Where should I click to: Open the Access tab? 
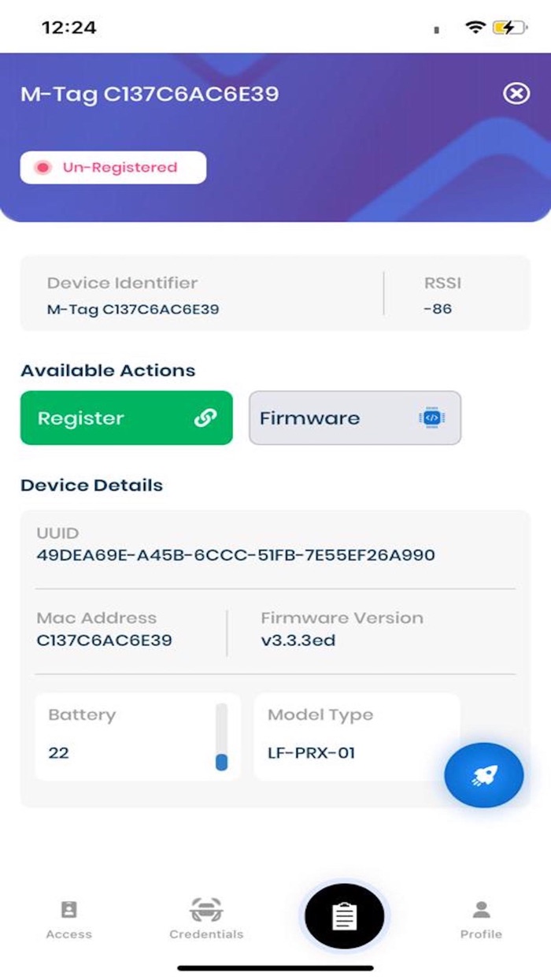(x=69, y=919)
